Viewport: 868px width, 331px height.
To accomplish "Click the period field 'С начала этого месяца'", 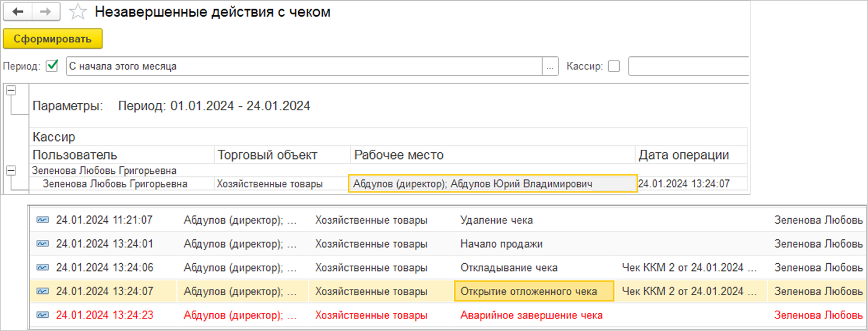I will click(304, 66).
